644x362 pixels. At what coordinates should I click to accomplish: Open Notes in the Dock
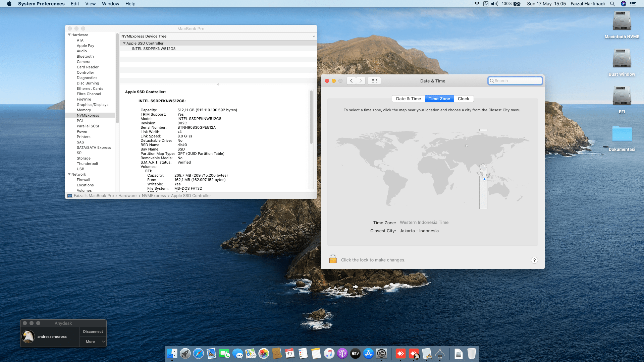coord(316,353)
